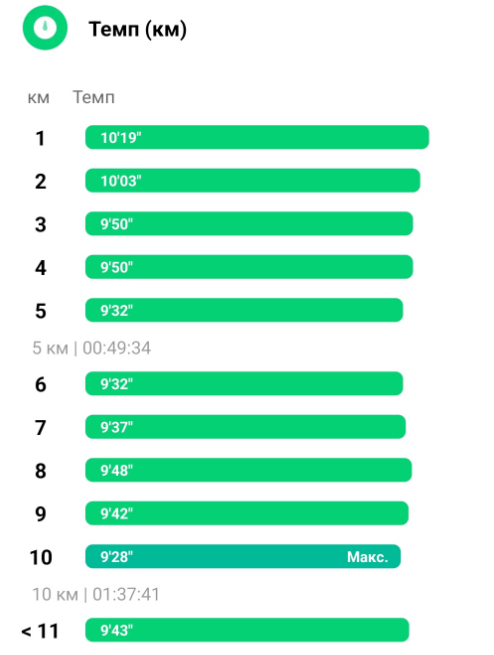
Task: Select the < 11 row label
Action: point(40,631)
